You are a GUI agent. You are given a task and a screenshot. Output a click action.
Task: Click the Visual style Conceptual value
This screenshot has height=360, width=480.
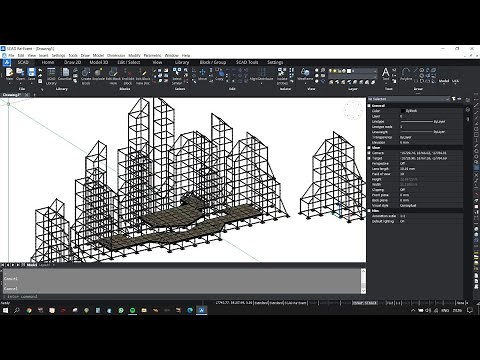point(408,206)
